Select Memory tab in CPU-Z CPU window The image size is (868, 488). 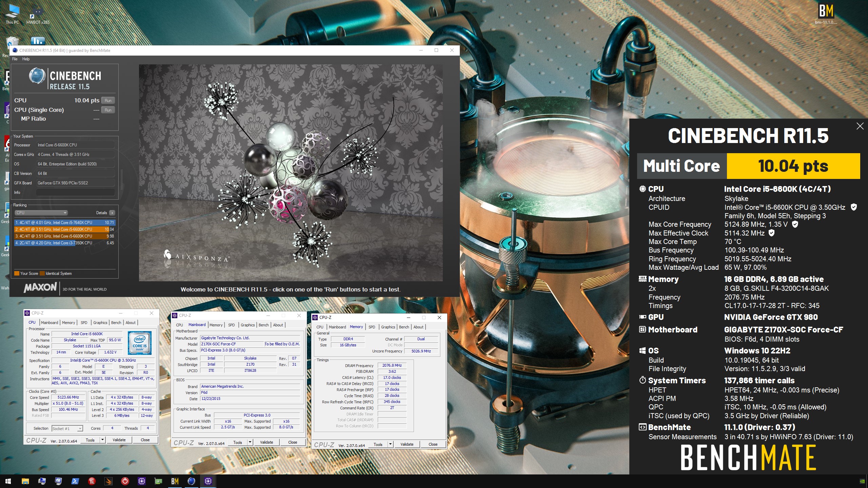(x=68, y=323)
